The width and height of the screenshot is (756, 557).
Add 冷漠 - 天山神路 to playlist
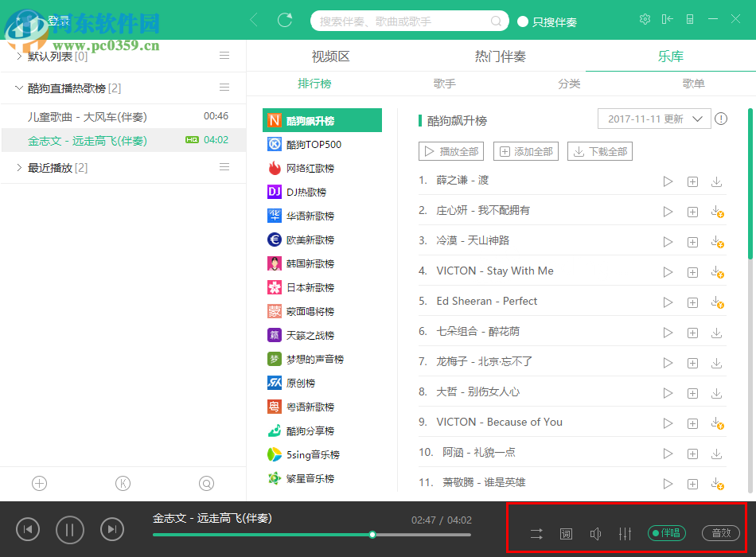(692, 242)
